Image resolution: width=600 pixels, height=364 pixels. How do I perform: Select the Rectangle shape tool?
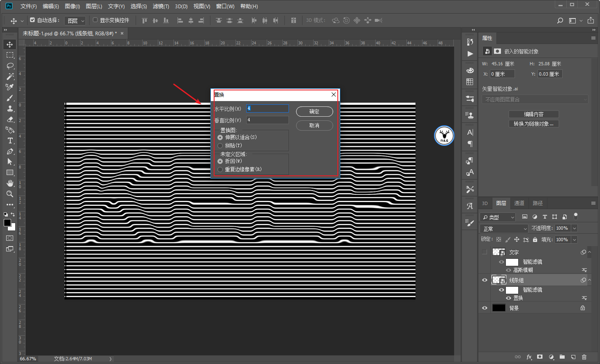coord(10,173)
